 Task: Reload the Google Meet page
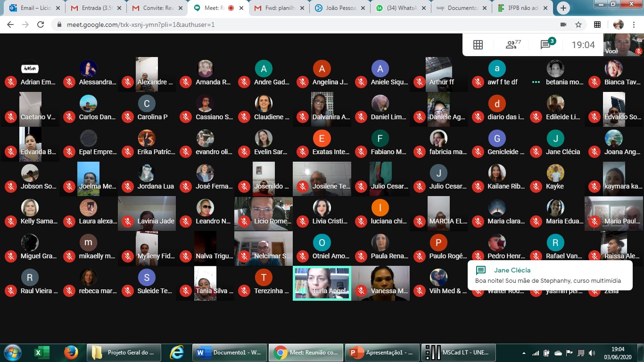[x=41, y=25]
